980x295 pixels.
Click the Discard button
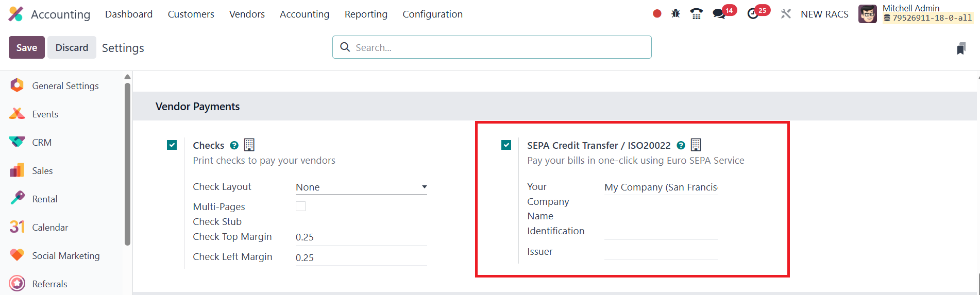[x=72, y=47]
